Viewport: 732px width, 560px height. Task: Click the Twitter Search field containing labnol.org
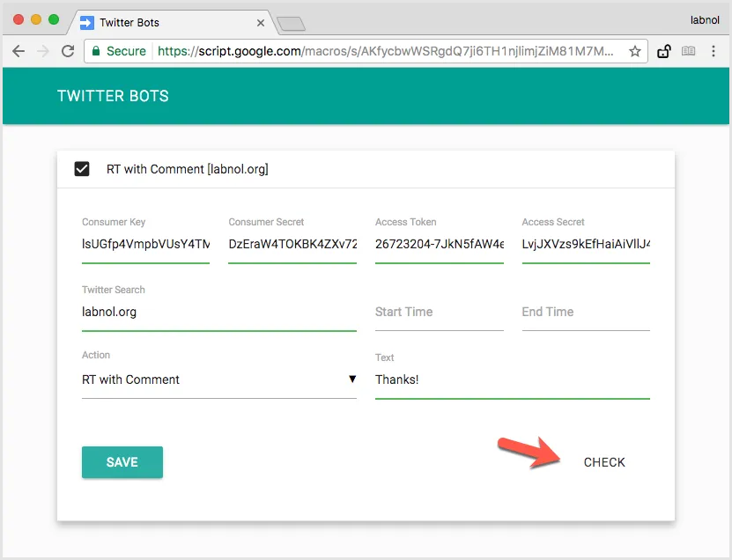tap(218, 313)
